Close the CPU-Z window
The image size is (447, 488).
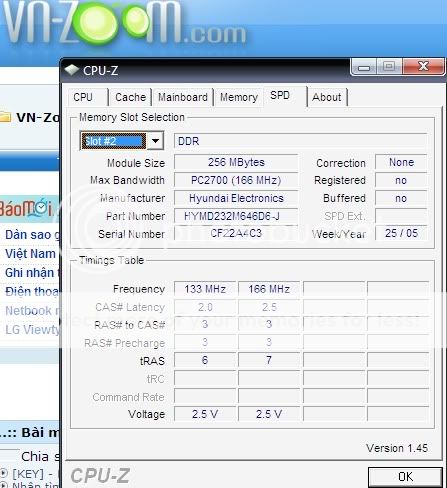coord(423,66)
